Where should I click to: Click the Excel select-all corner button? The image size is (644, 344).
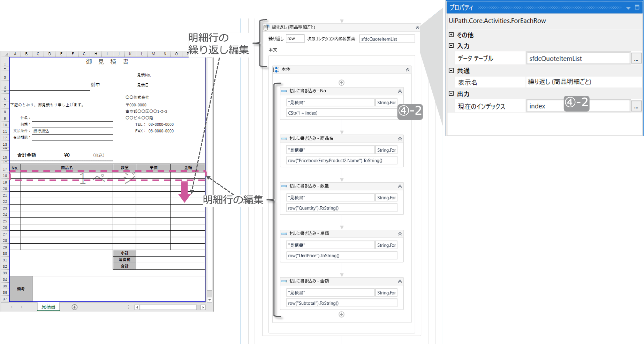click(5, 54)
